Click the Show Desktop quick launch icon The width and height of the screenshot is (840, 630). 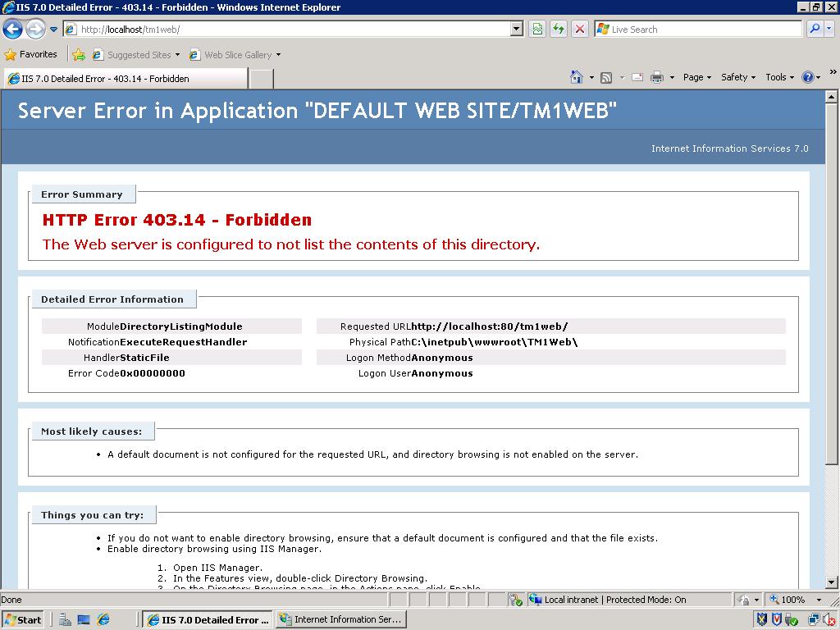click(x=84, y=620)
